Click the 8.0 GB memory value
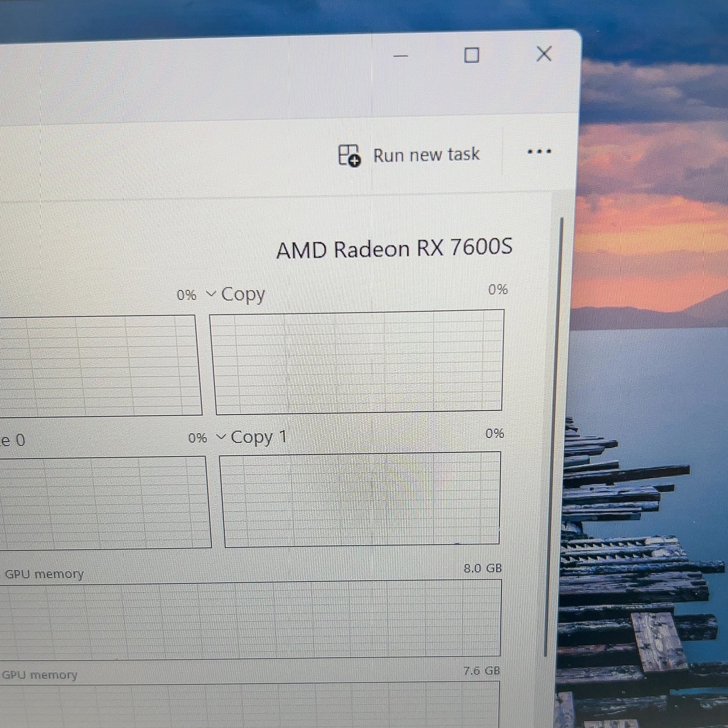 (483, 568)
